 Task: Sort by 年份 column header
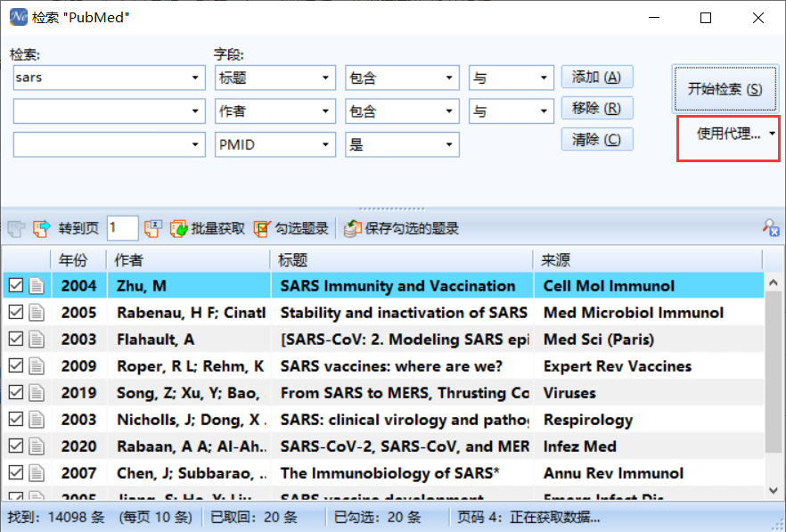tap(78, 259)
